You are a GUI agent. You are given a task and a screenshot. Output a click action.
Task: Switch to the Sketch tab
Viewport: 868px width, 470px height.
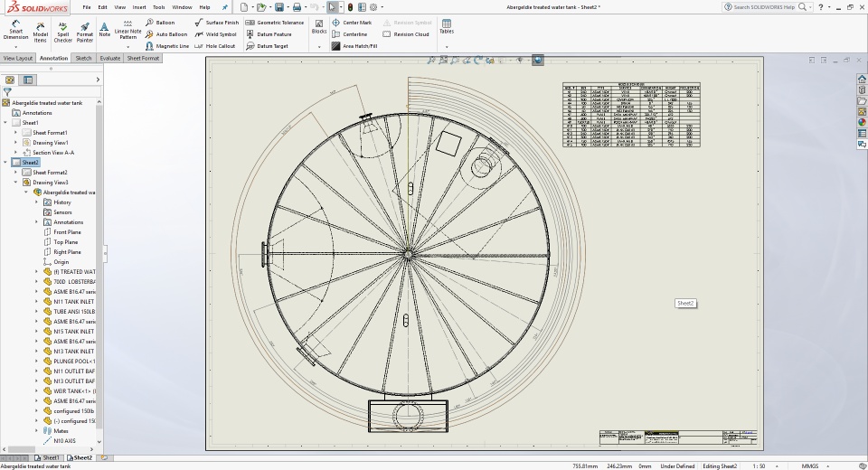click(83, 58)
